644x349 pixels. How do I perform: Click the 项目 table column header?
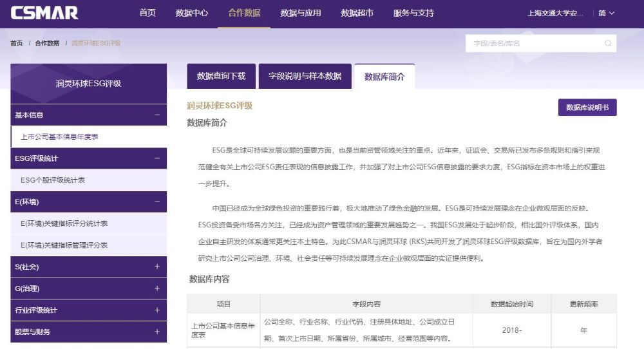click(223, 304)
